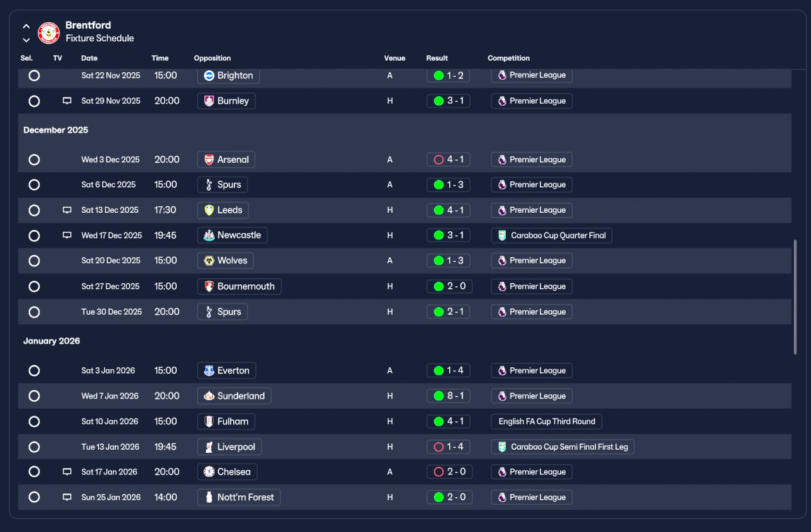Click the up chevron beside Brentford
Viewport: 811px width, 532px height.
click(26, 27)
